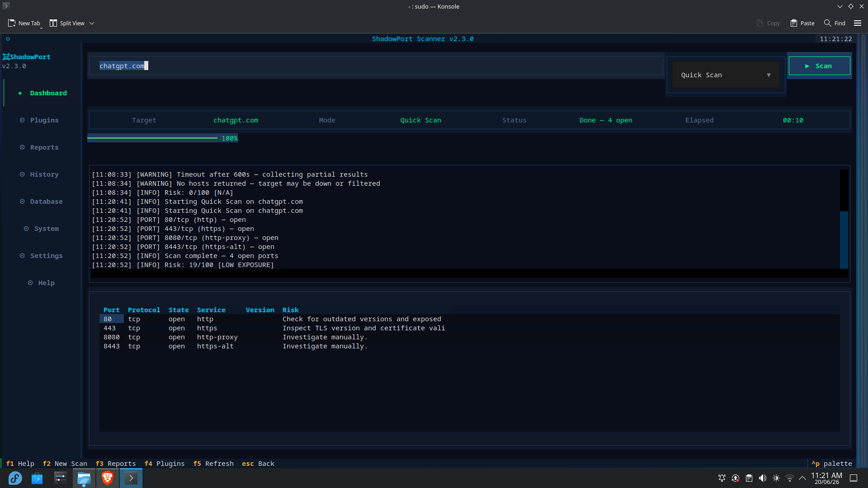Viewport: 868px width, 488px height.
Task: Open the Discover software store in taskbar
Action: click(37, 478)
